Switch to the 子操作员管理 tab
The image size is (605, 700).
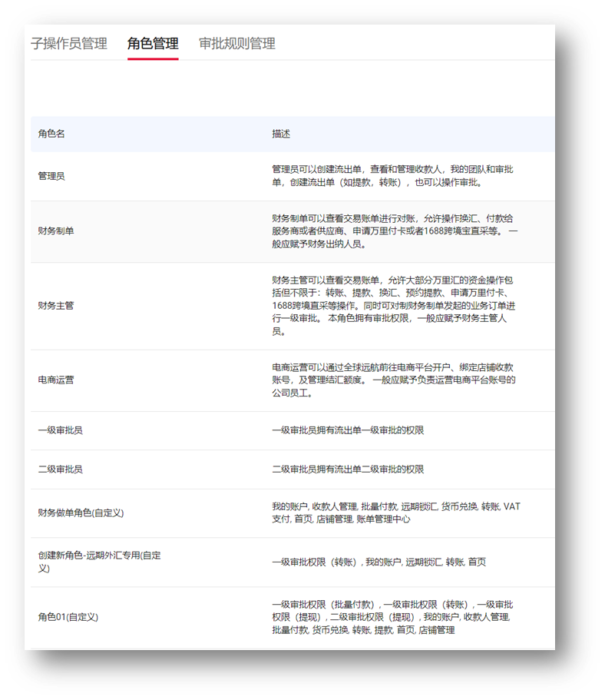[69, 44]
